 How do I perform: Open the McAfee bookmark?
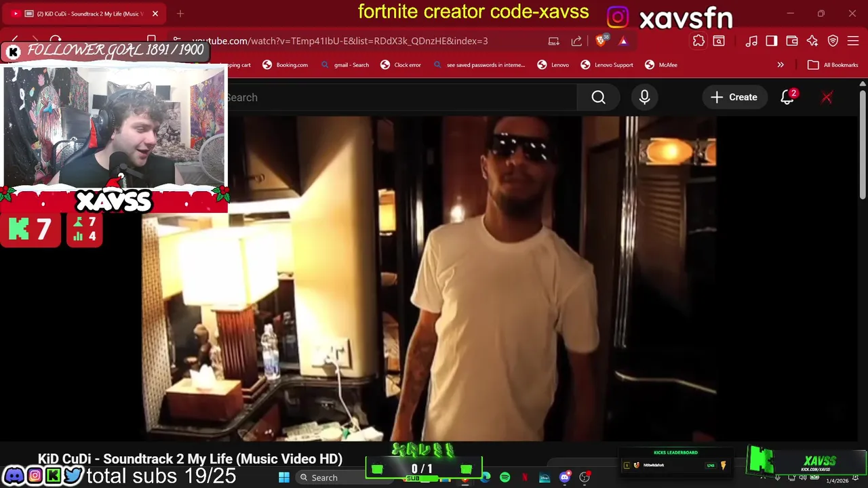pyautogui.click(x=660, y=65)
